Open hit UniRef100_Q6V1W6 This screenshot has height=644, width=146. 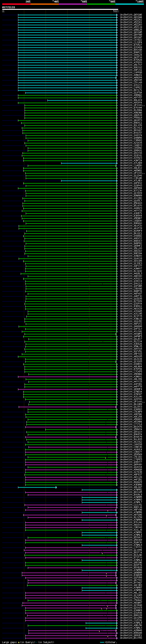[x=131, y=15]
